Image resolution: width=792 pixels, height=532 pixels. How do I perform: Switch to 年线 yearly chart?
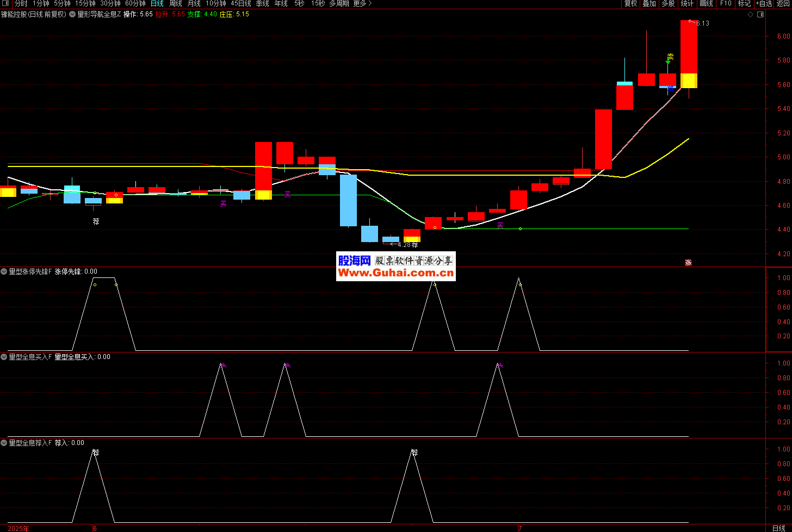click(x=281, y=4)
